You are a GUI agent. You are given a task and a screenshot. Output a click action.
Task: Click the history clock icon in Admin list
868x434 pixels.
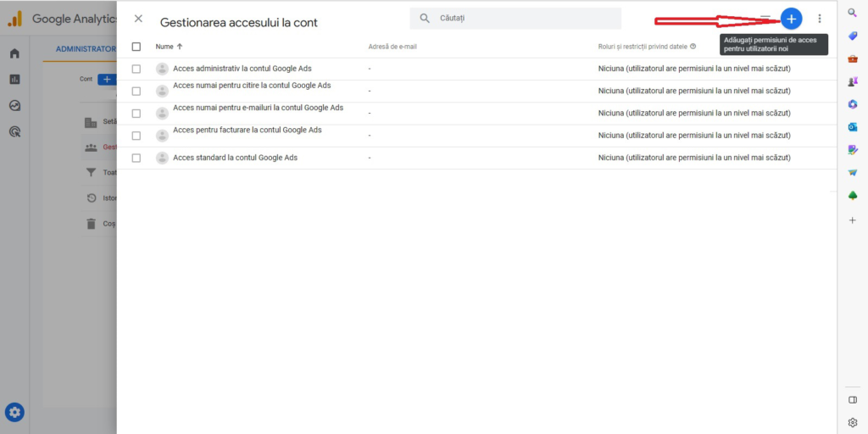point(92,198)
